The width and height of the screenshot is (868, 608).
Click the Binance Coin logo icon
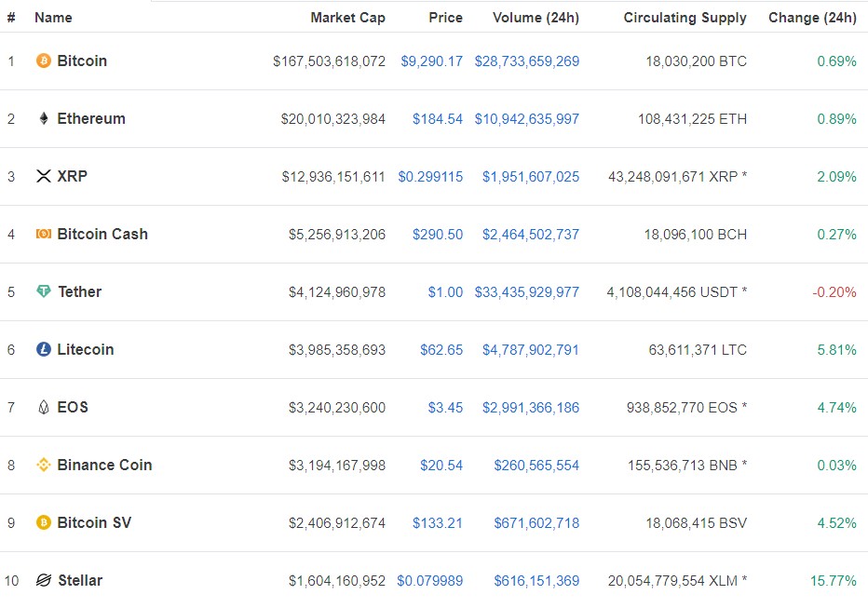[43, 465]
